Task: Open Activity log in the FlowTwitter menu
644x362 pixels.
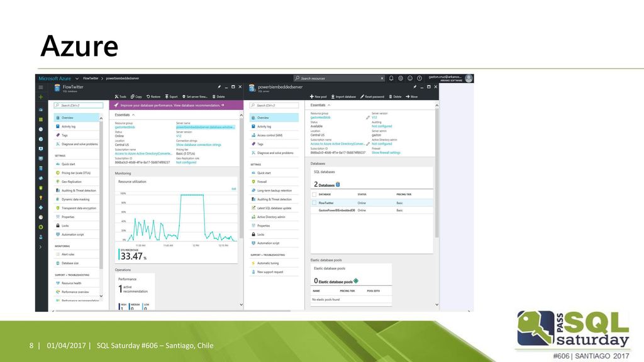Action: tap(76, 126)
